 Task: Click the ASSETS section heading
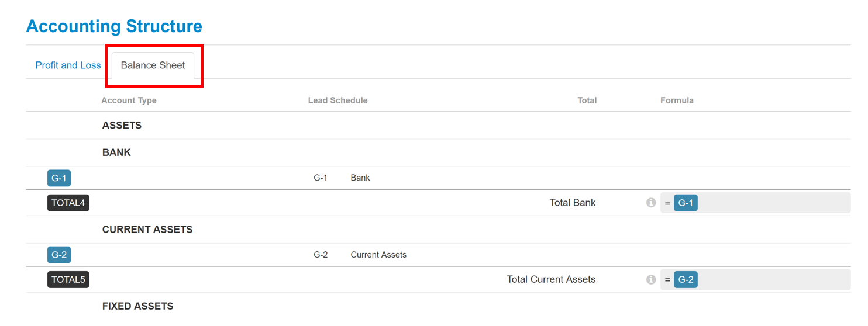coord(122,125)
